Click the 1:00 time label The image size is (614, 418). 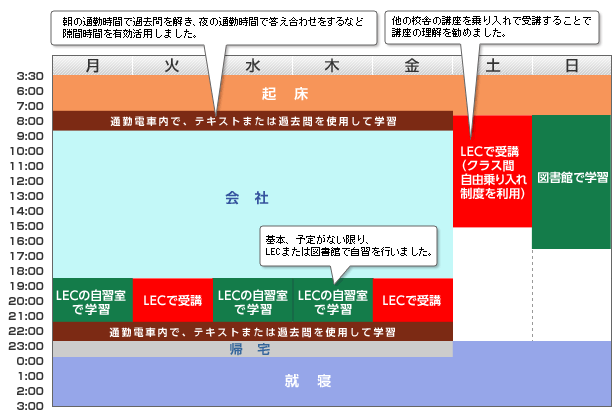click(x=31, y=376)
